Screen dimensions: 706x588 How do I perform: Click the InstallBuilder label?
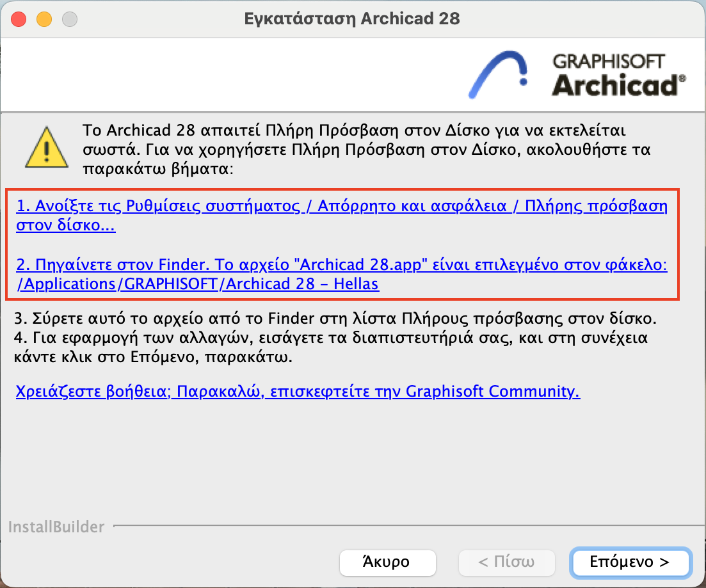(56, 527)
